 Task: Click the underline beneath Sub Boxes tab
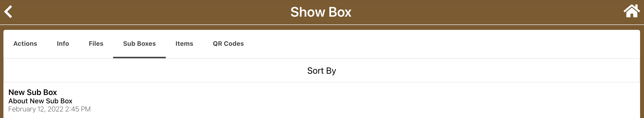tap(139, 58)
